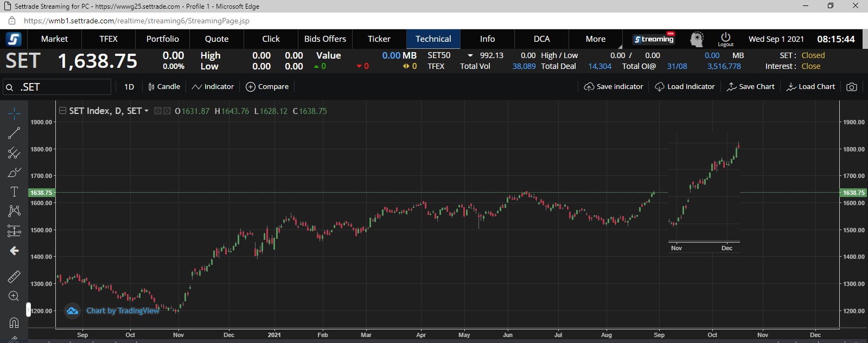
Task: Click the back arrow icon in drawing toolbar
Action: click(14, 251)
